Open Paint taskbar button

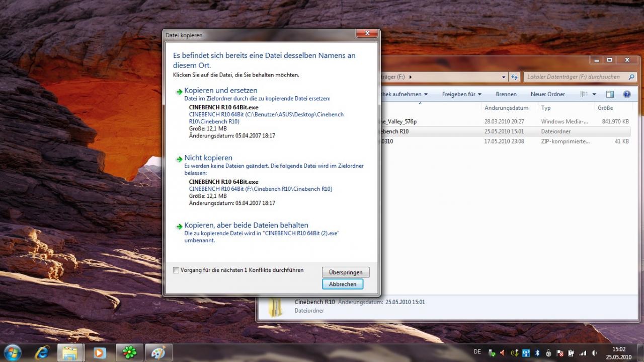158,352
